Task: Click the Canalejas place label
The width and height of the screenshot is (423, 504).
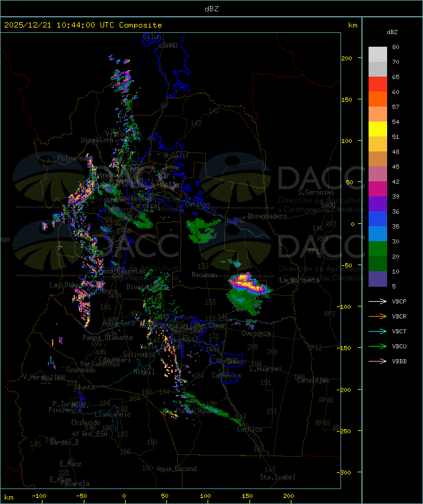Action: (313, 380)
